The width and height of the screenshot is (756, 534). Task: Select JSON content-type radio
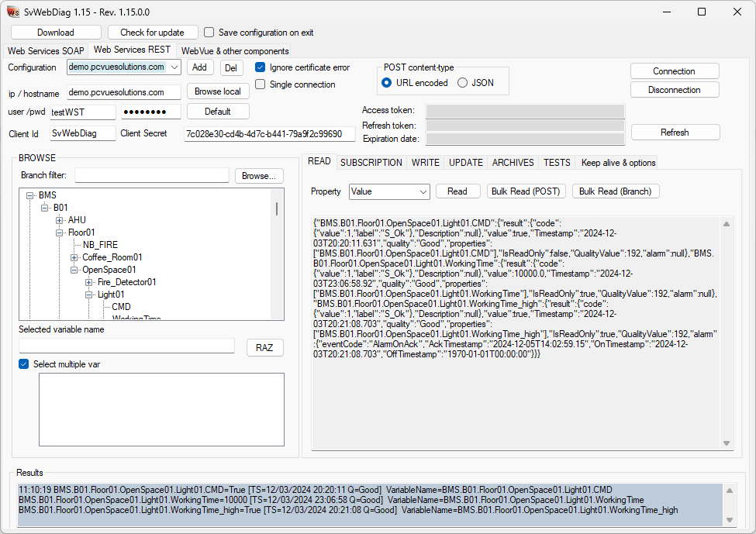(462, 83)
